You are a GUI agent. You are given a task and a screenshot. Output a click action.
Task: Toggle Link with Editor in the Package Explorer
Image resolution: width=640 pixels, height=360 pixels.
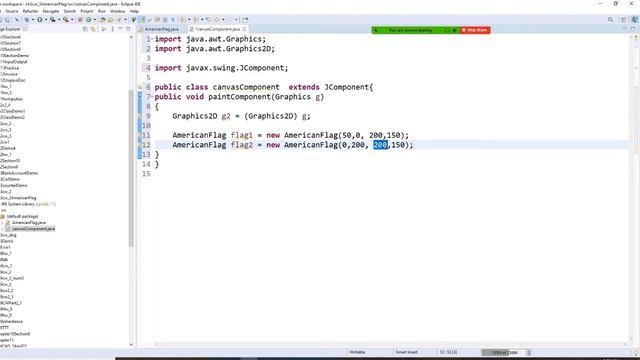tap(93, 29)
